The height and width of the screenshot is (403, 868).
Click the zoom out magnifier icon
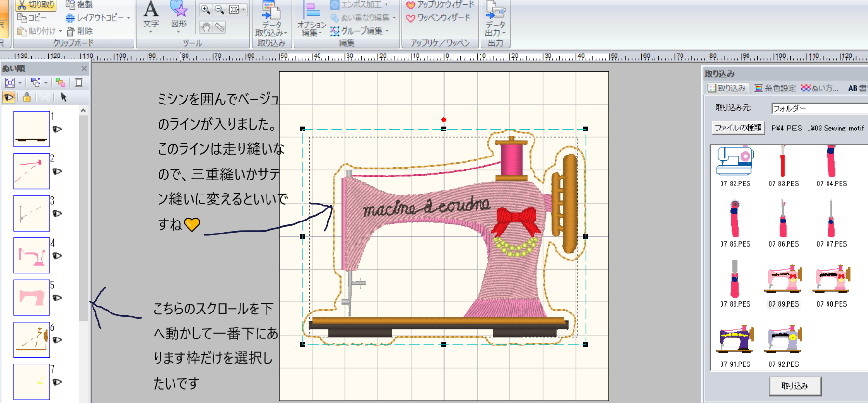(220, 9)
